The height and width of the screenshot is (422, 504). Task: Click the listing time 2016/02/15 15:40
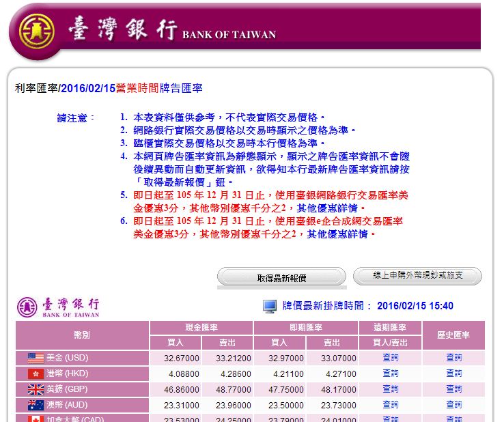tap(415, 306)
